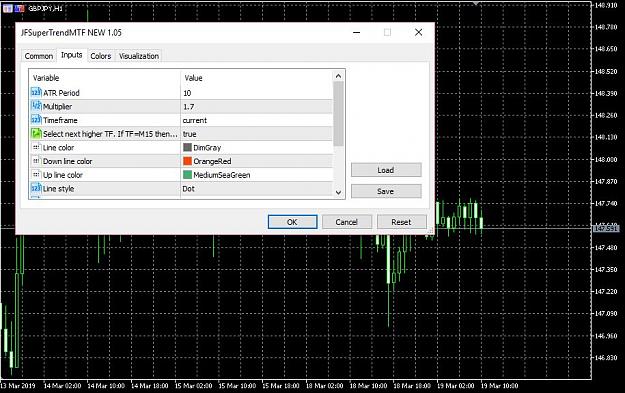Click the 'GBPJPY,H1' chart title text
Screen dimensions: 625x393
pos(45,8)
